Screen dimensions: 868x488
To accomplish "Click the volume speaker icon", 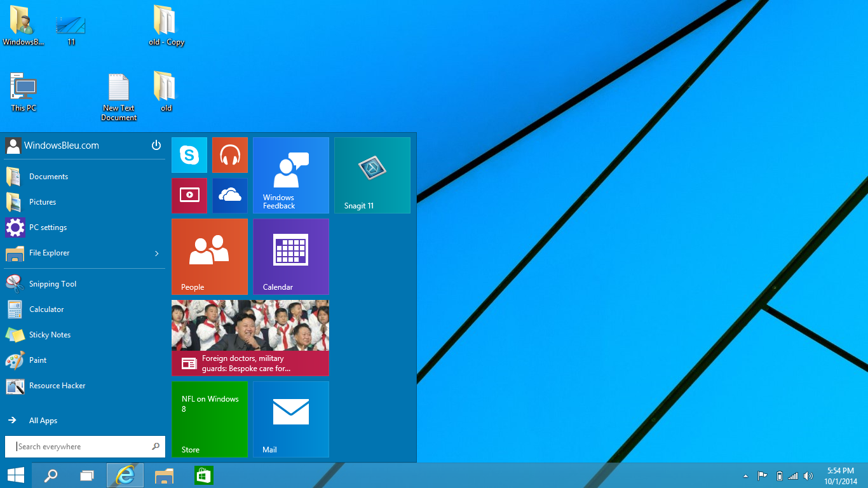I will point(808,476).
